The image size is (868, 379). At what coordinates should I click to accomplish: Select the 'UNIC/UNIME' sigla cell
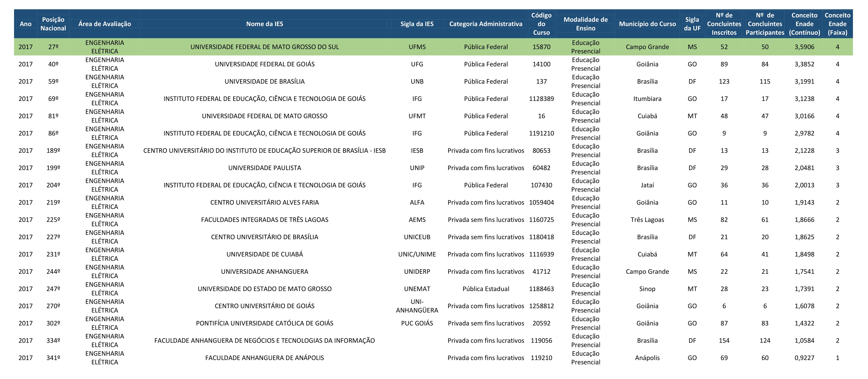pyautogui.click(x=417, y=254)
